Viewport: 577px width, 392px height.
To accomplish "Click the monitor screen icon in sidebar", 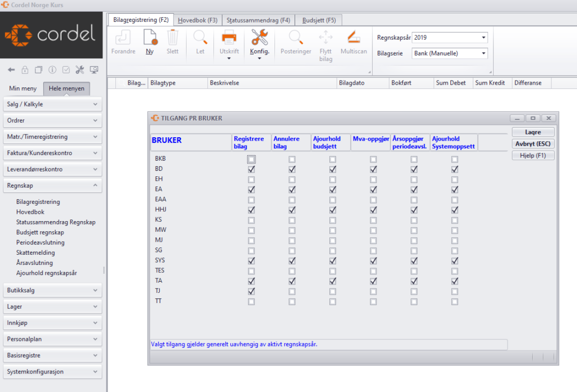I will pyautogui.click(x=94, y=69).
